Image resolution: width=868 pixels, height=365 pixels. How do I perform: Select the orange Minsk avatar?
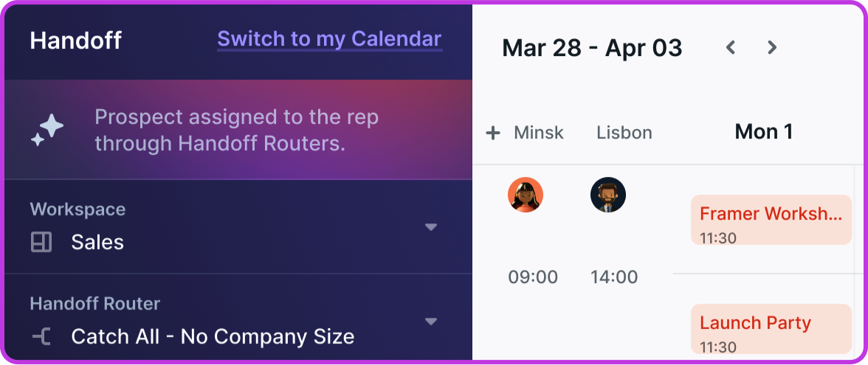[x=526, y=195]
